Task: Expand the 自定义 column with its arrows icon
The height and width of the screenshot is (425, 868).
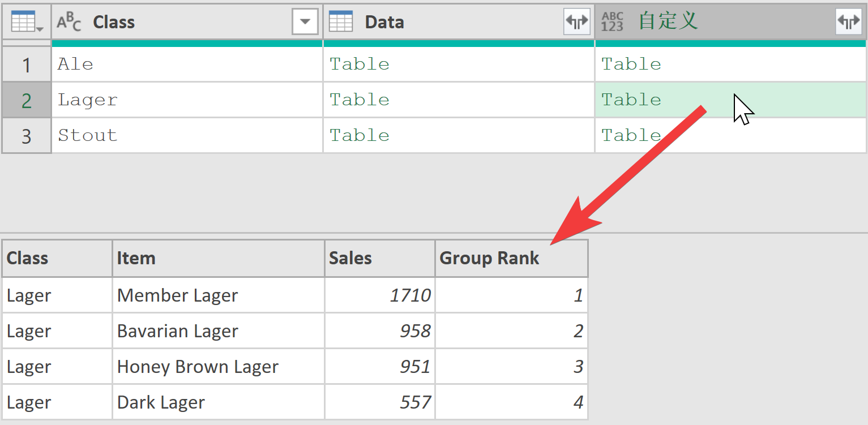Action: tap(849, 22)
